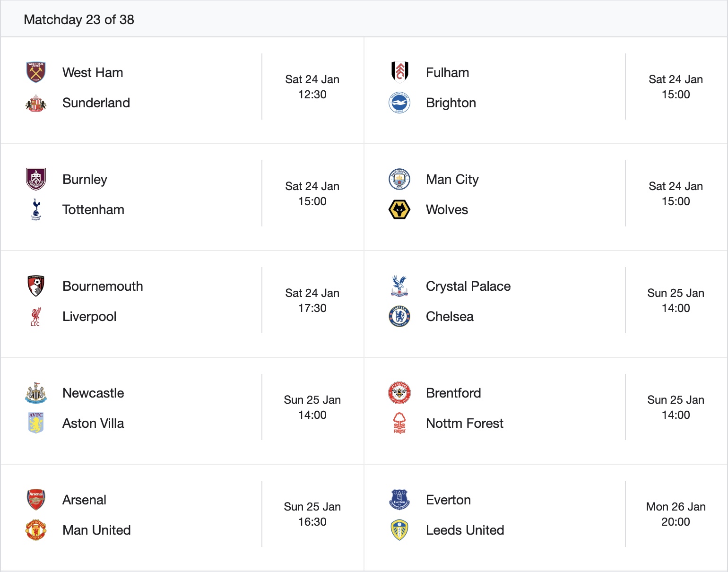Click the Matchday 23 of 38 header
Viewport: 728px width, 572px height.
click(79, 19)
